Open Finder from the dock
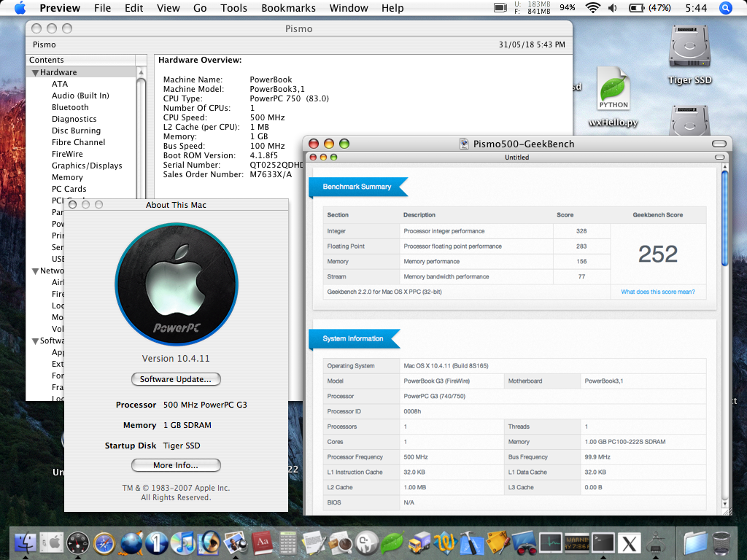 point(26,542)
